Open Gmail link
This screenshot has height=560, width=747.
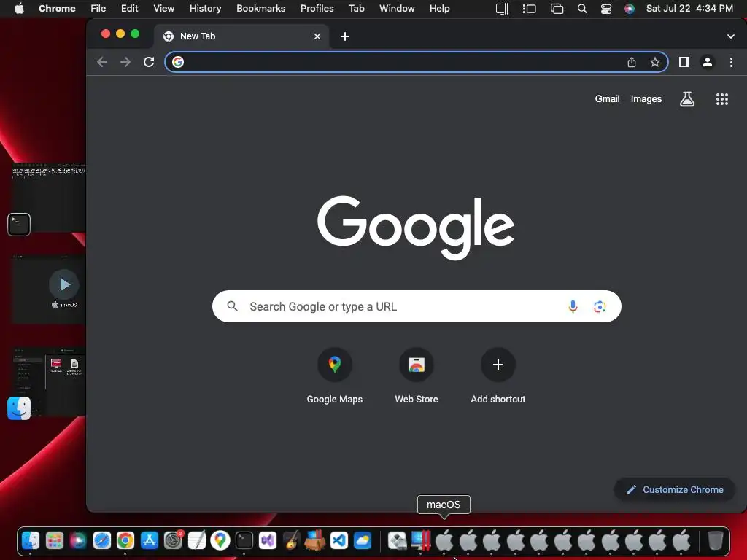pyautogui.click(x=607, y=99)
